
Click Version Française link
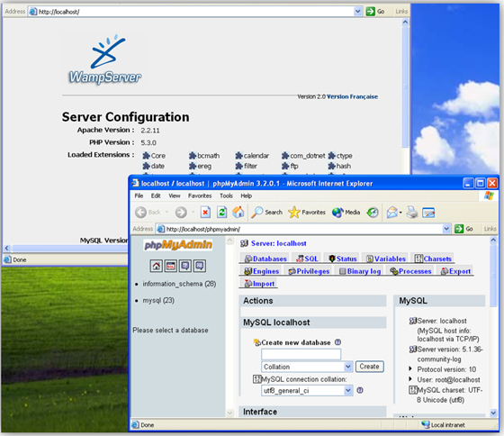pyautogui.click(x=352, y=96)
